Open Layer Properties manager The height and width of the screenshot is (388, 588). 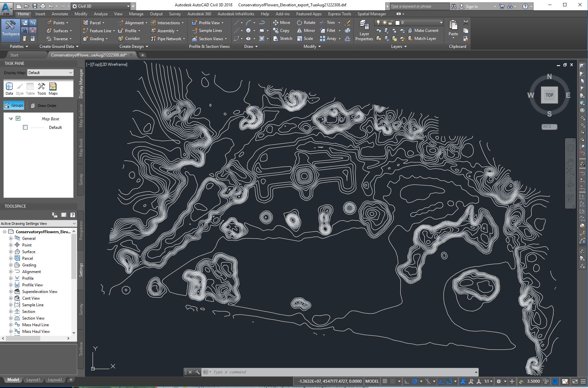click(x=364, y=30)
